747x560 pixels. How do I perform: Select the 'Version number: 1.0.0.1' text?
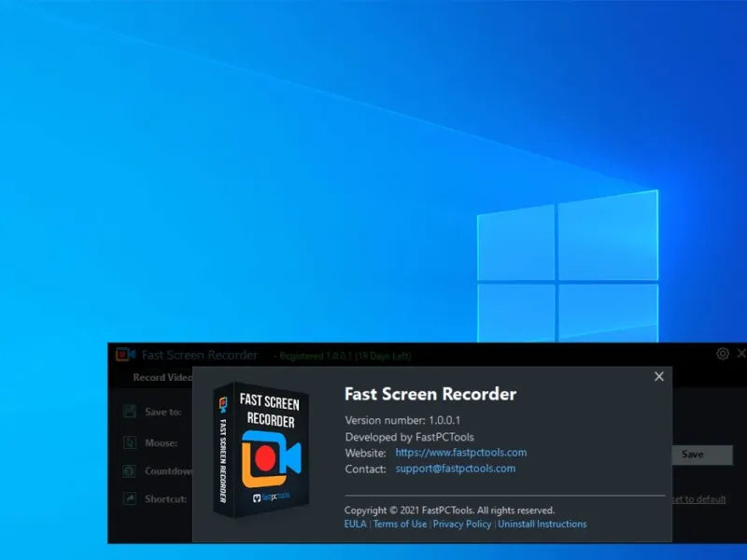pos(402,420)
